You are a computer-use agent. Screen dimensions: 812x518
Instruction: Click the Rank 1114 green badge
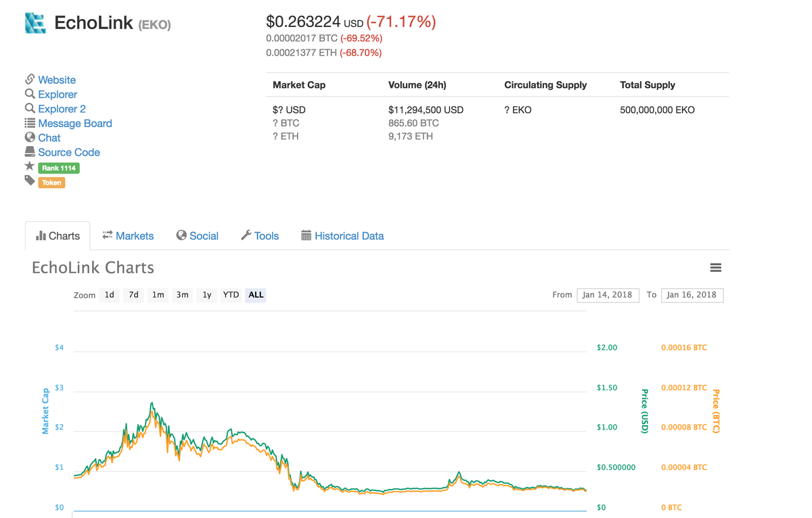59,168
